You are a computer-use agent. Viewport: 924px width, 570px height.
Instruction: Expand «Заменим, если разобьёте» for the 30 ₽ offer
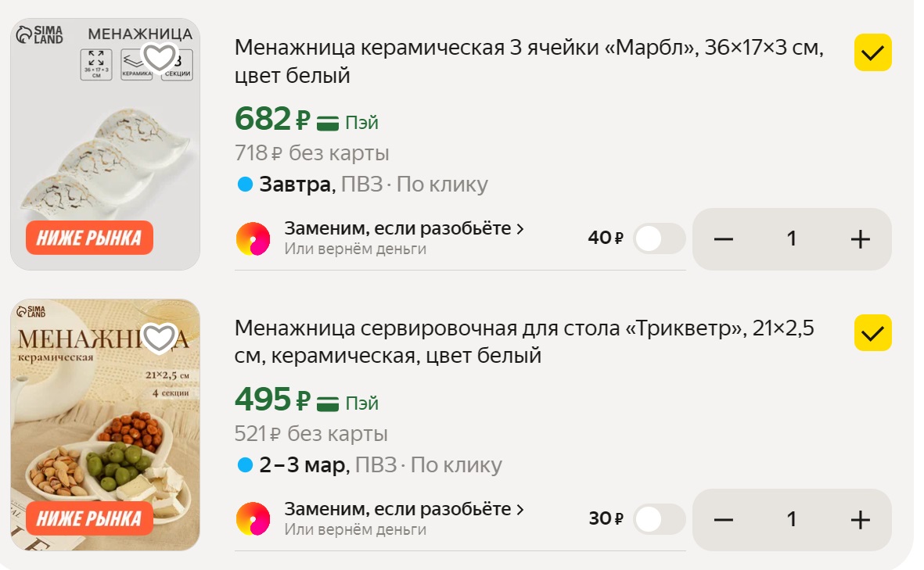coord(404,510)
